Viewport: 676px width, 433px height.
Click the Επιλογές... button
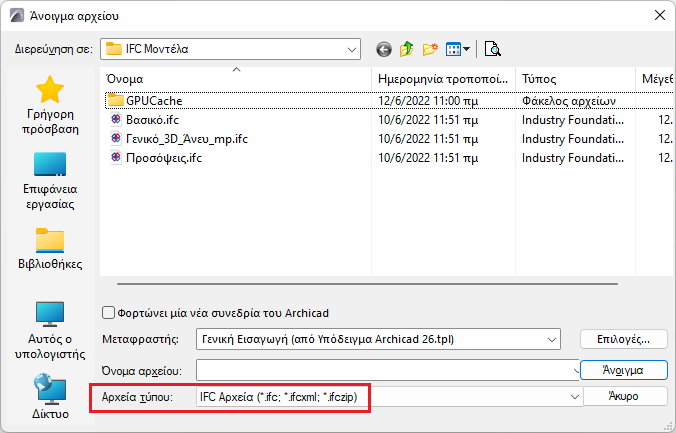click(623, 339)
